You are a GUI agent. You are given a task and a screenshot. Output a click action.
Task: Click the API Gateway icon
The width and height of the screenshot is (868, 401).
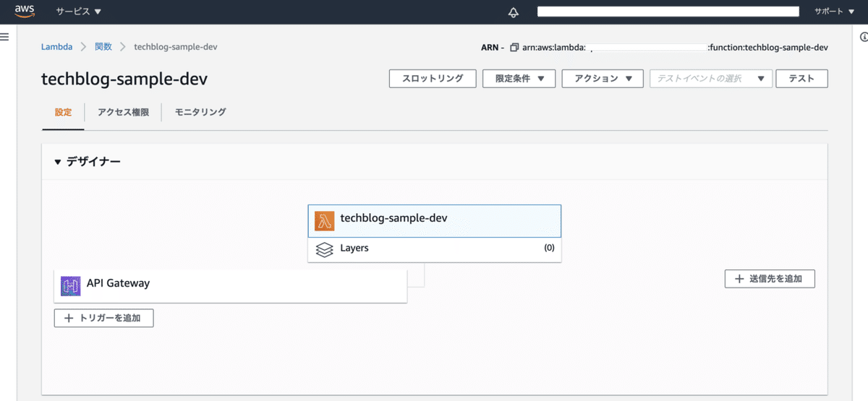(70, 286)
